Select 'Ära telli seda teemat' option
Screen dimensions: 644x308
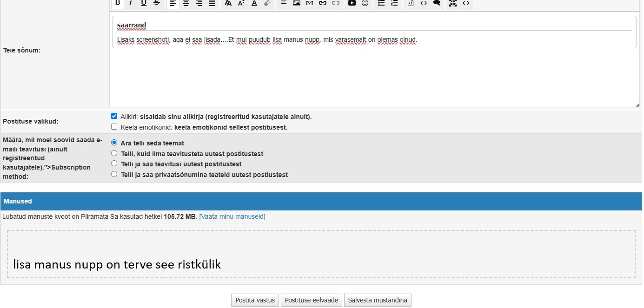coord(114,143)
